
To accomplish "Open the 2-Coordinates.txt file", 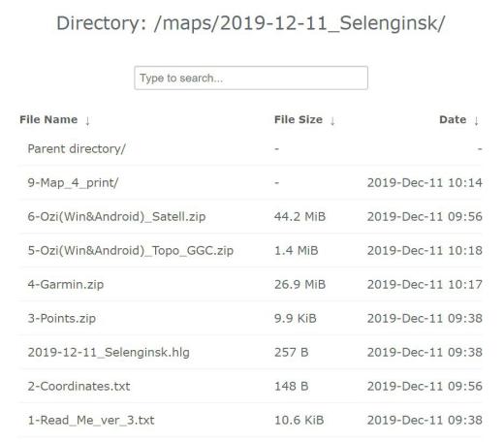I will 79,387.
